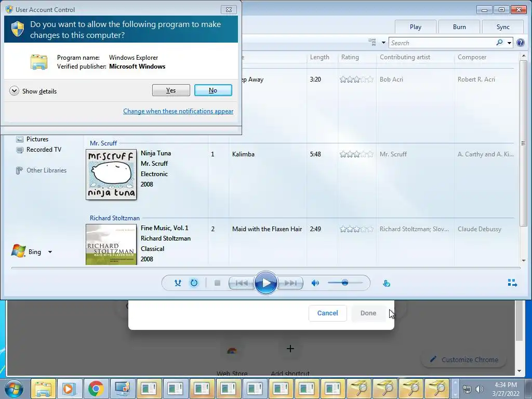532x399 pixels.
Task: Click the 5:48 length cell
Action: 315,154
